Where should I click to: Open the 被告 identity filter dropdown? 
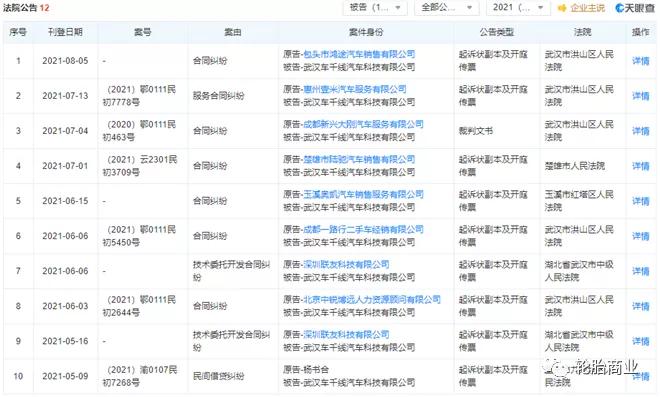[x=375, y=8]
